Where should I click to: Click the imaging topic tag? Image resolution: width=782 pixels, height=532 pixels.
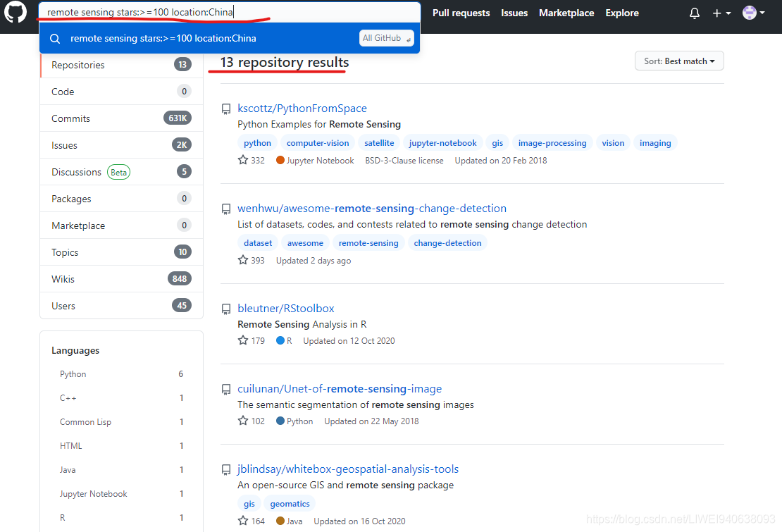(655, 143)
